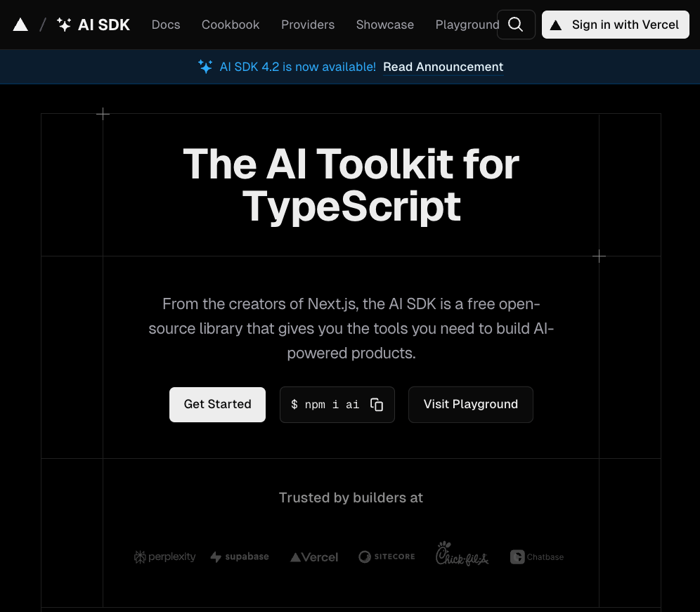Click the Visit Playground button
This screenshot has height=612, width=700.
tap(471, 405)
